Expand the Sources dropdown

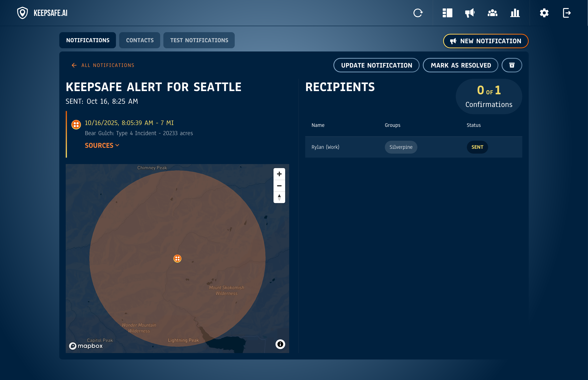[102, 145]
